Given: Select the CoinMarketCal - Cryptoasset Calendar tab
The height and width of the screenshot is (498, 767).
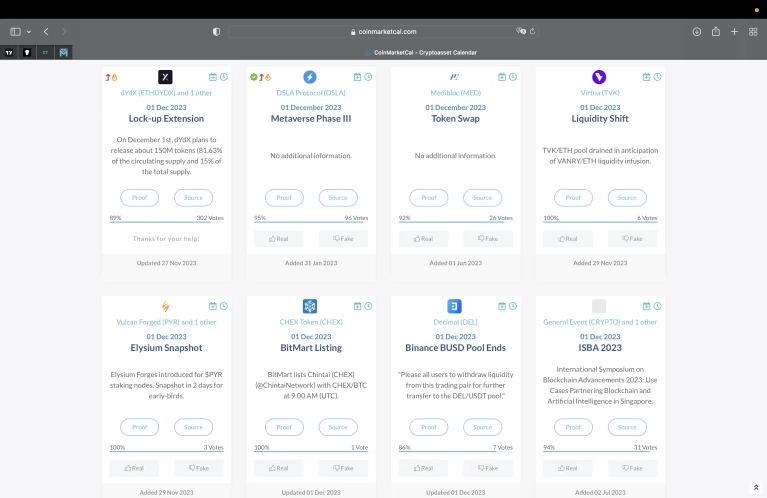Looking at the screenshot, I should point(420,52).
